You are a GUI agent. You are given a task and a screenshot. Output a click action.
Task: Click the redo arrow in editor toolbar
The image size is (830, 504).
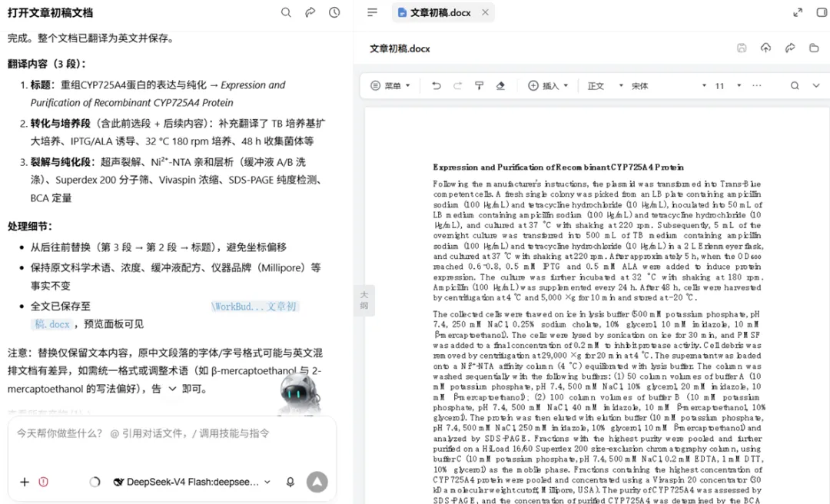pyautogui.click(x=457, y=86)
